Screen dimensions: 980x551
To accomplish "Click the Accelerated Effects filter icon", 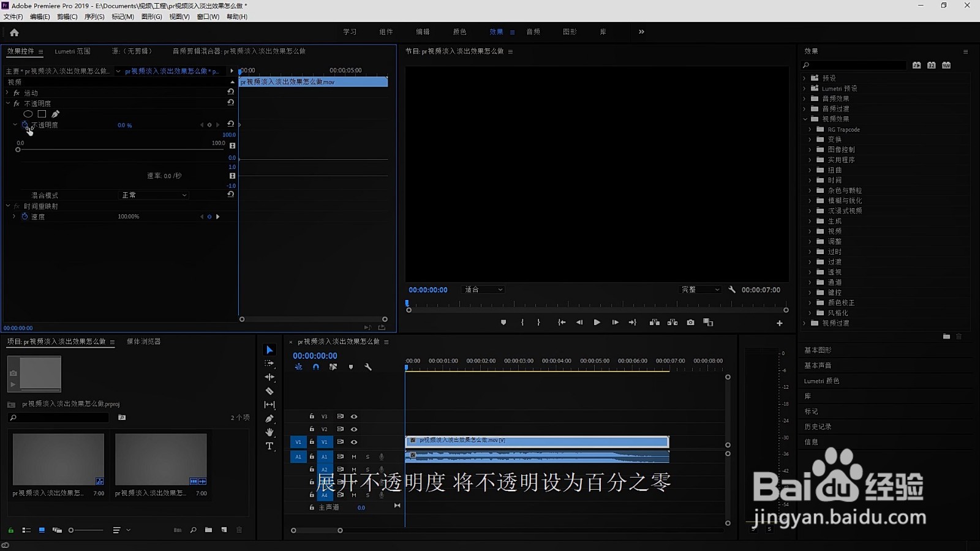I will pyautogui.click(x=917, y=65).
